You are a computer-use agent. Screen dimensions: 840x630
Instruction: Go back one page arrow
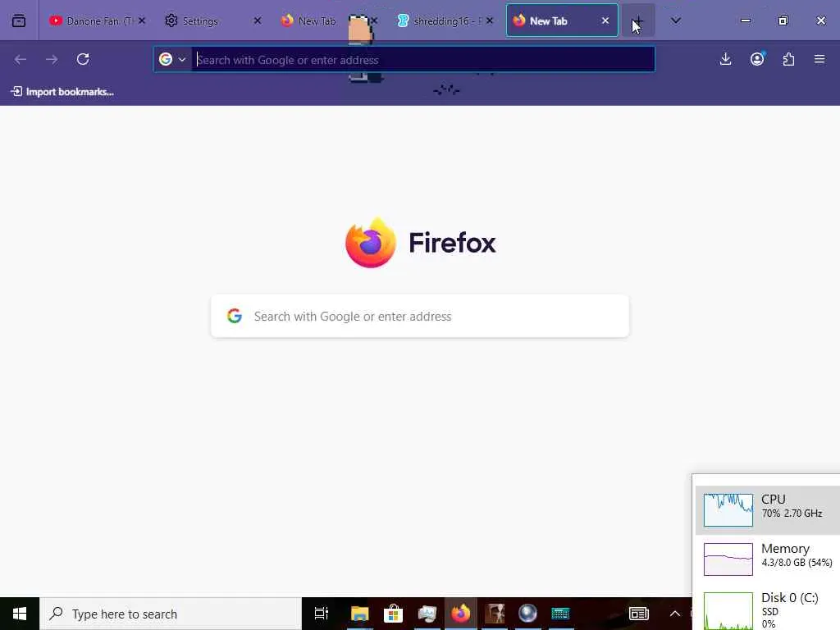tap(21, 59)
